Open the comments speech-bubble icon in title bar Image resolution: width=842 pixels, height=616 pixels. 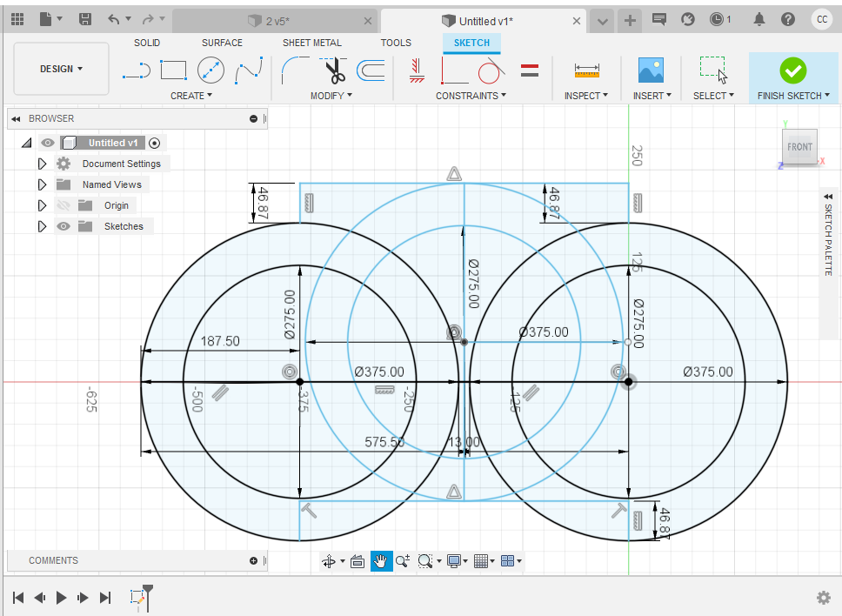click(x=658, y=20)
